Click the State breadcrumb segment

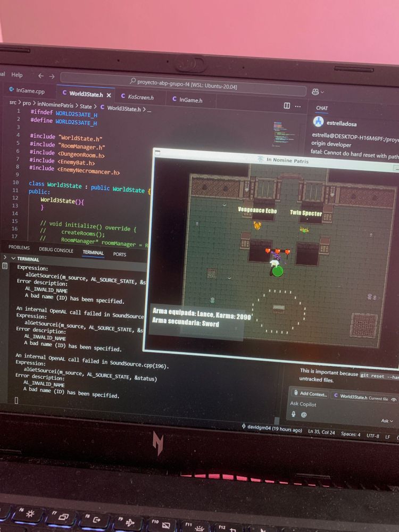[x=86, y=106]
